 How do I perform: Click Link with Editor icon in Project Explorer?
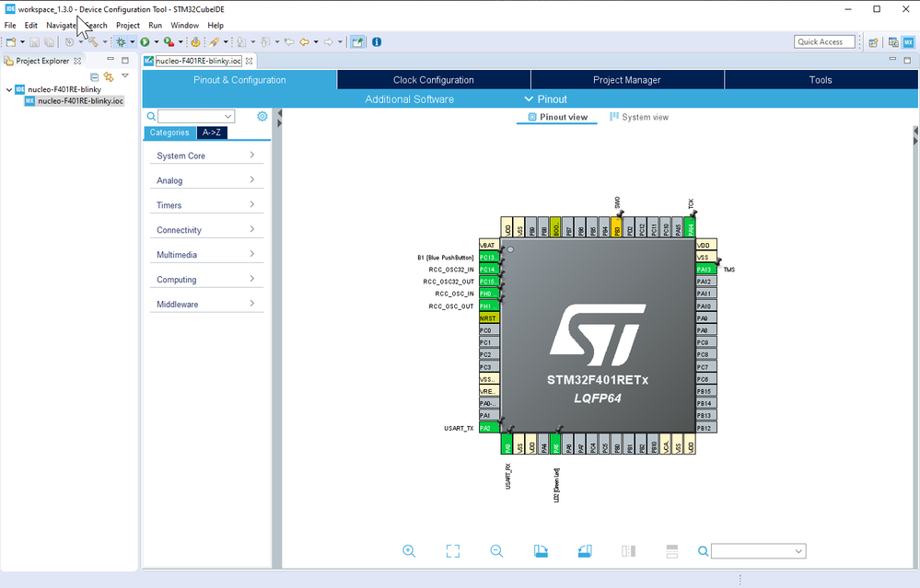(x=109, y=76)
